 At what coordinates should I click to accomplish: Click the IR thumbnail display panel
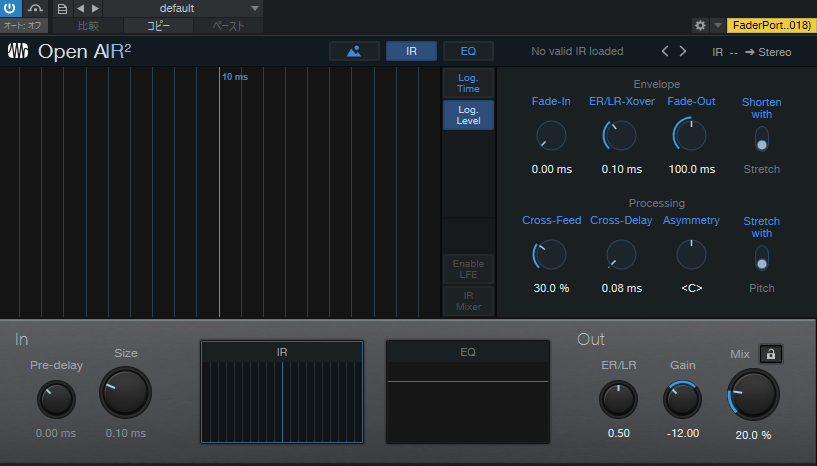pos(282,392)
